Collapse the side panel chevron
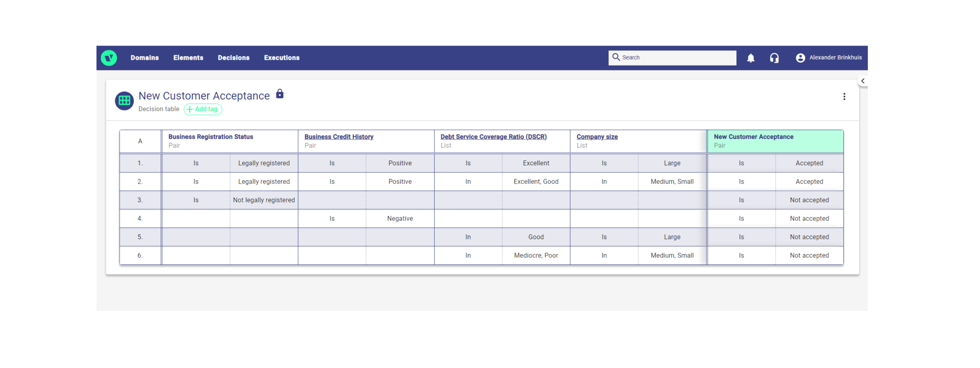980x368 pixels. 862,81
